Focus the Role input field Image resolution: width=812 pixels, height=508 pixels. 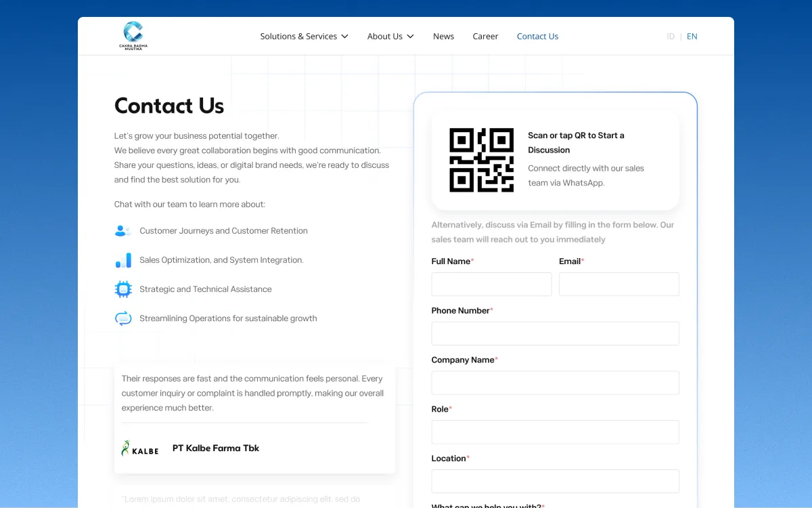556,432
